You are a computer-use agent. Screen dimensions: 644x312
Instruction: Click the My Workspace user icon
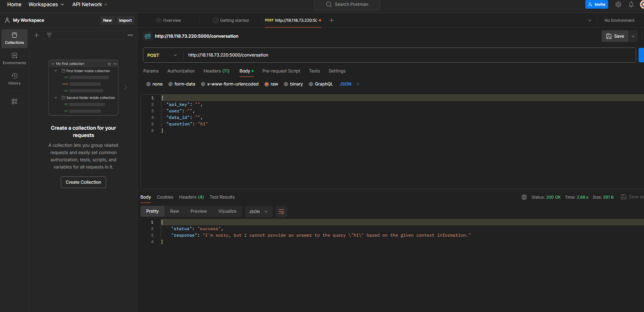[7, 20]
